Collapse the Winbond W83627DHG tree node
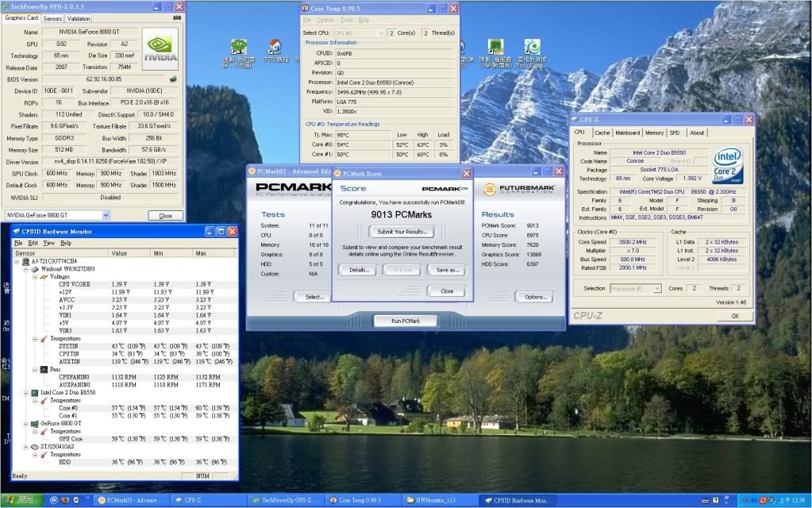812x508 pixels. pos(26,269)
